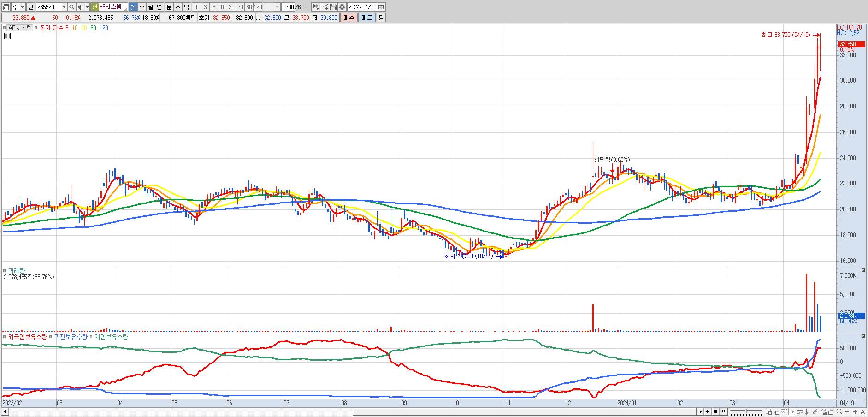Image resolution: width=868 pixels, height=417 pixels.
Task: Click the fast-forward playback button
Action: 724,411
